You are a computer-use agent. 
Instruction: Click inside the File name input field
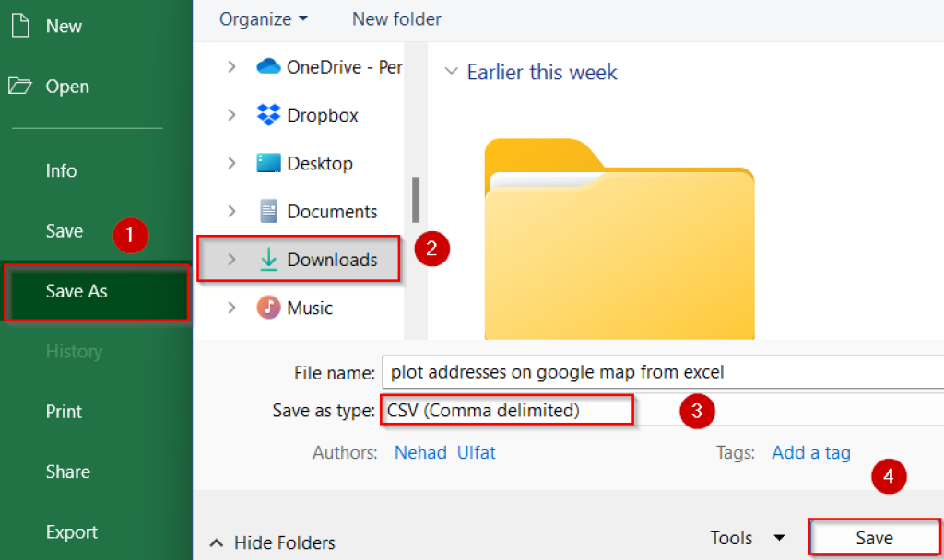(599, 372)
